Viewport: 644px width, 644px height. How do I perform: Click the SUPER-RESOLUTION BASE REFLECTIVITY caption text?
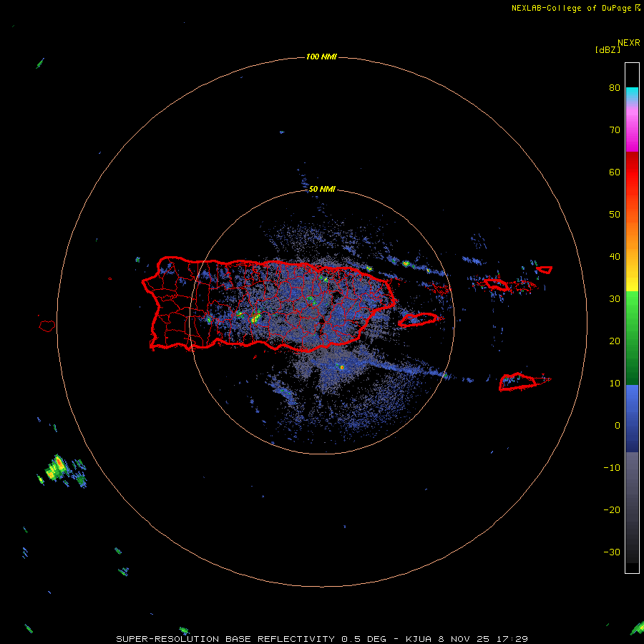(225, 639)
